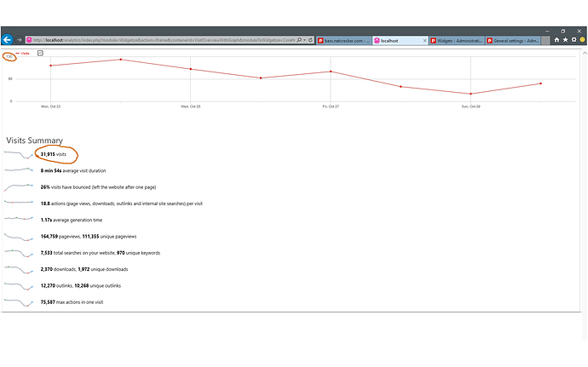Go back with the browser back arrow
Image resolution: width=588 pixels, height=367 pixels.
(x=7, y=39)
